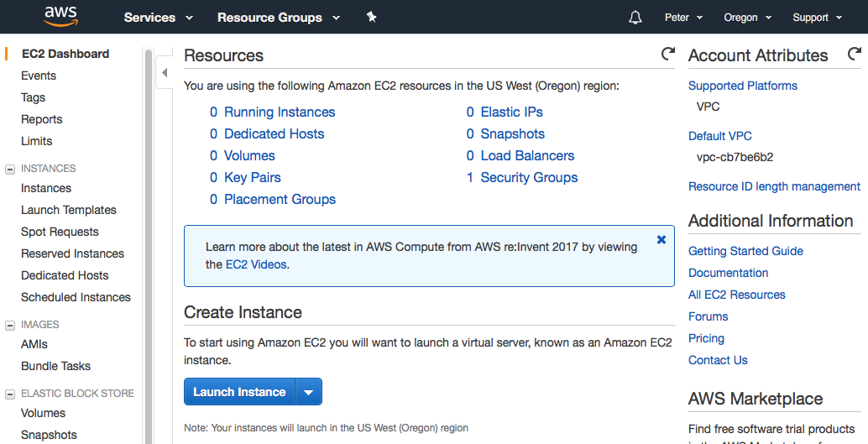Open the notifications bell
The height and width of the screenshot is (444, 868).
(x=635, y=18)
